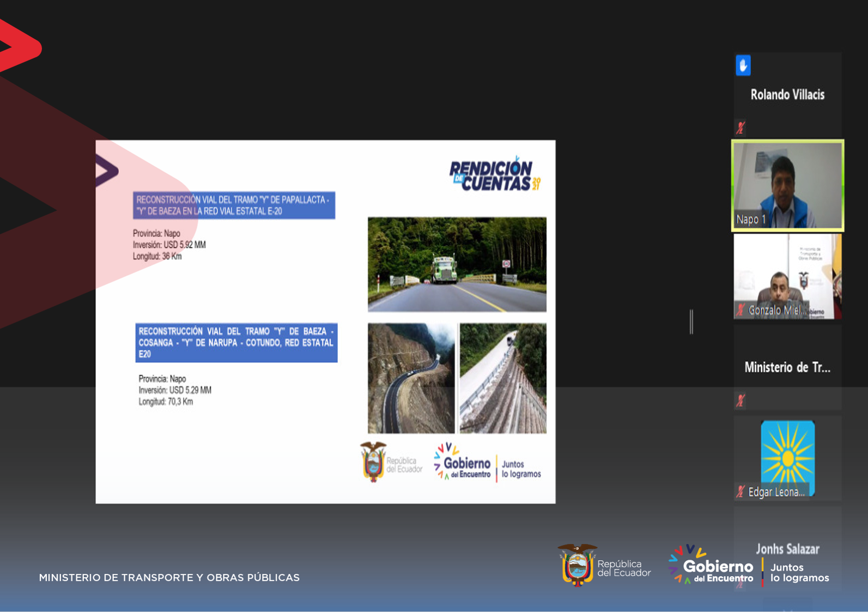Select the Jonhs Salazar participant name
This screenshot has height=612, width=868.
(787, 549)
